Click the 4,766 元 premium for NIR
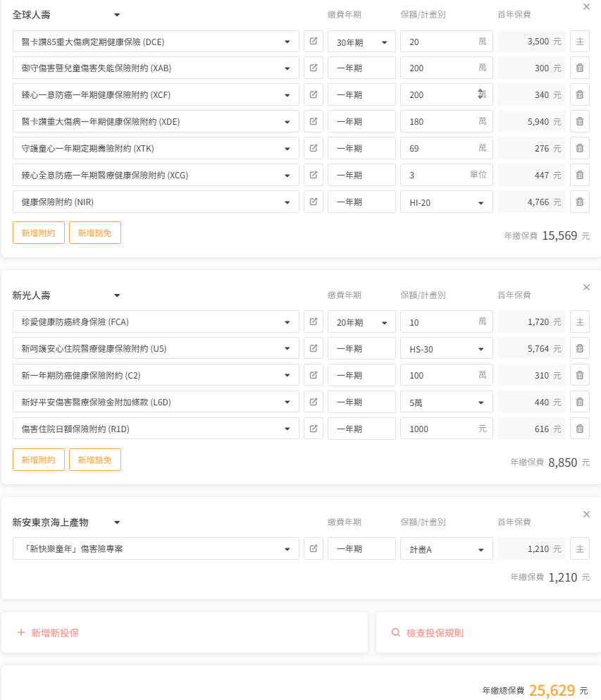Image resolution: width=601 pixels, height=700 pixels. pos(531,202)
